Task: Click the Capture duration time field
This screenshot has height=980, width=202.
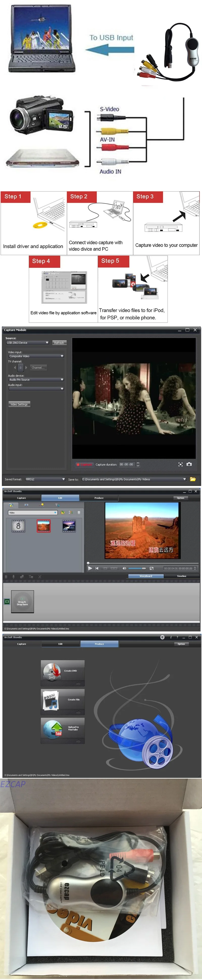Action: [127, 464]
